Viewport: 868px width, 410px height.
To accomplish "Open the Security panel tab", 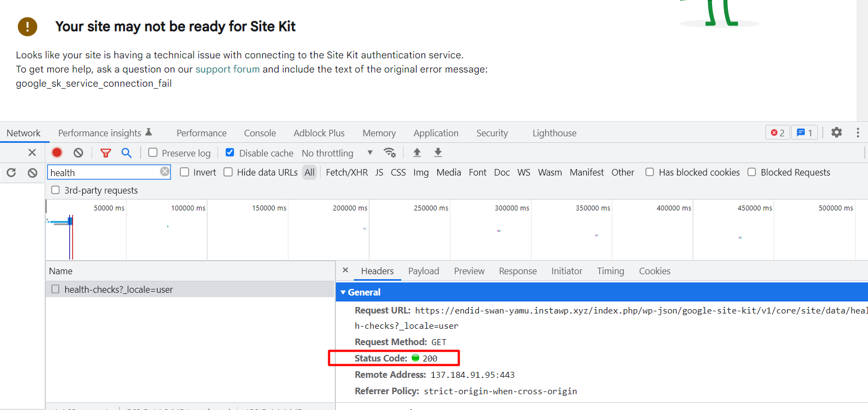I will [x=492, y=133].
